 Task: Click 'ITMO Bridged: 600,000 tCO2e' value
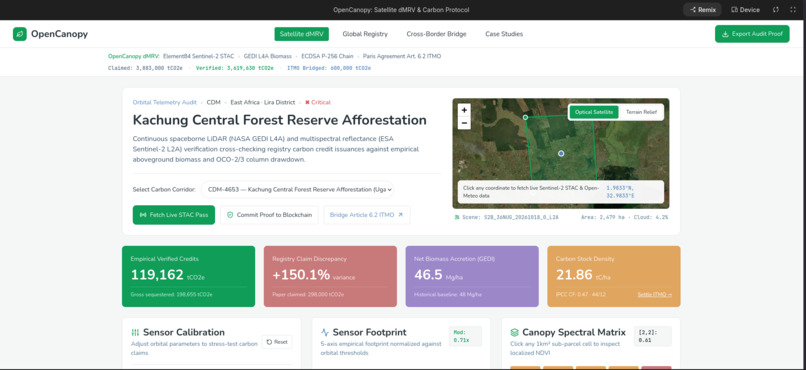[329, 68]
